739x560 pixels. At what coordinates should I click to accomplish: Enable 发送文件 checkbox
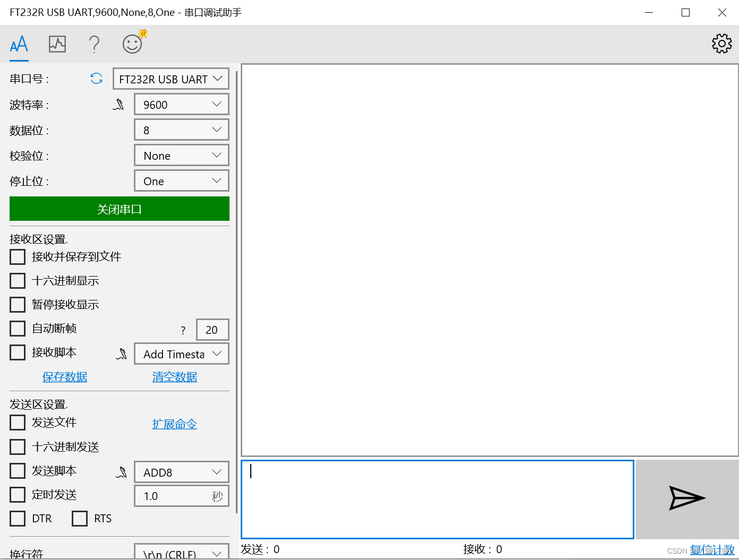coord(18,423)
